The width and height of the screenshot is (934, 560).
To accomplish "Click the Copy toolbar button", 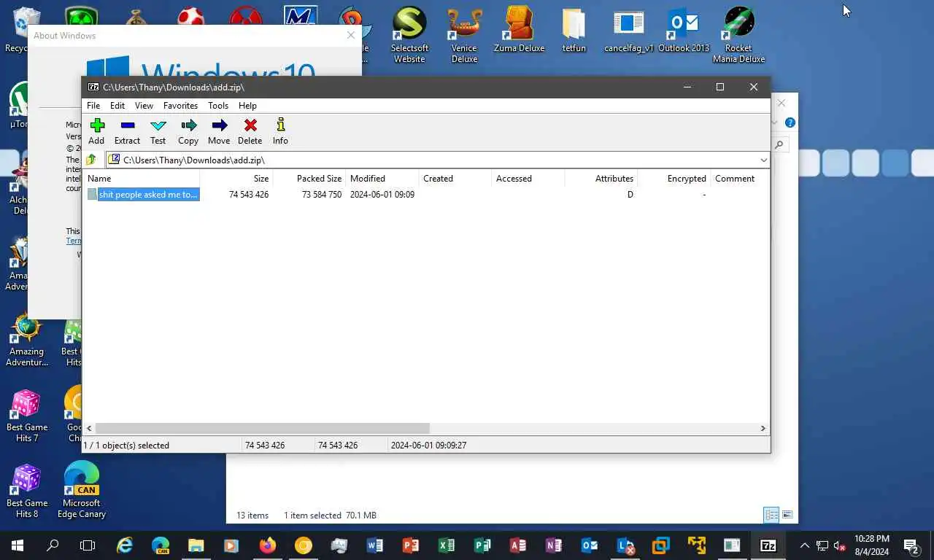I will (x=188, y=132).
